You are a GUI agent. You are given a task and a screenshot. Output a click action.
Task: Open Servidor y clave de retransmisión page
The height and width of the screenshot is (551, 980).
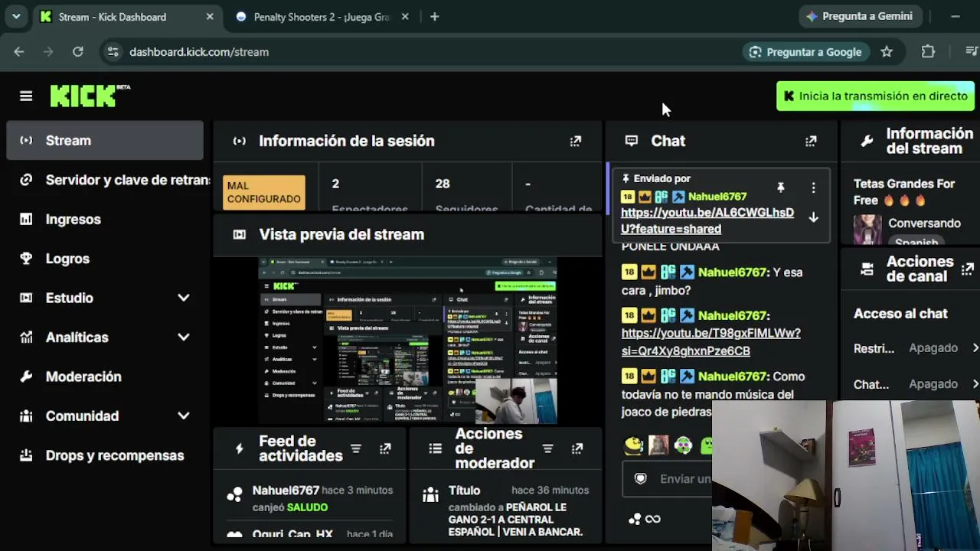point(105,180)
